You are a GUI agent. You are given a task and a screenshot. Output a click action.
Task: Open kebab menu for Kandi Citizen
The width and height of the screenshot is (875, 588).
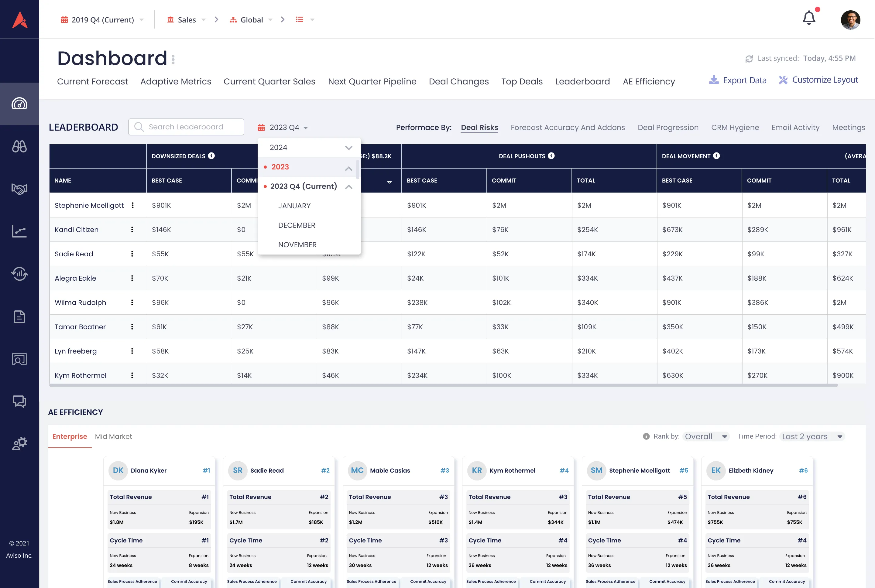click(x=132, y=230)
